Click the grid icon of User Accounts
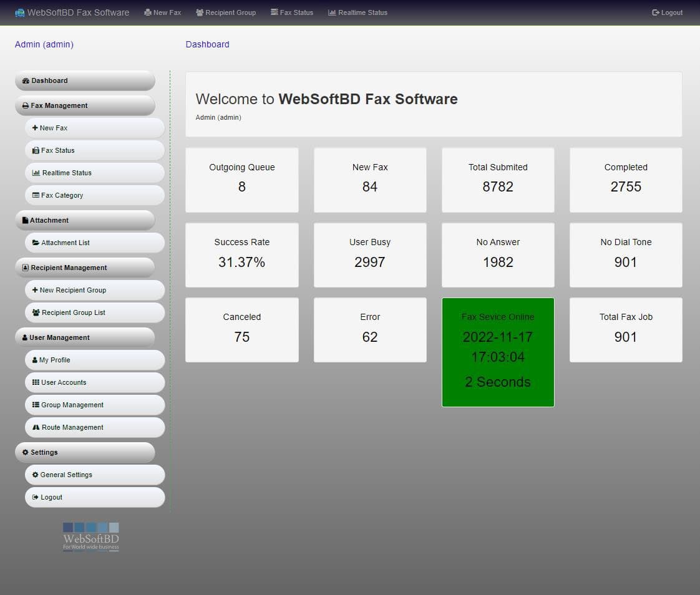Viewport: 700px width, 595px height. click(36, 382)
